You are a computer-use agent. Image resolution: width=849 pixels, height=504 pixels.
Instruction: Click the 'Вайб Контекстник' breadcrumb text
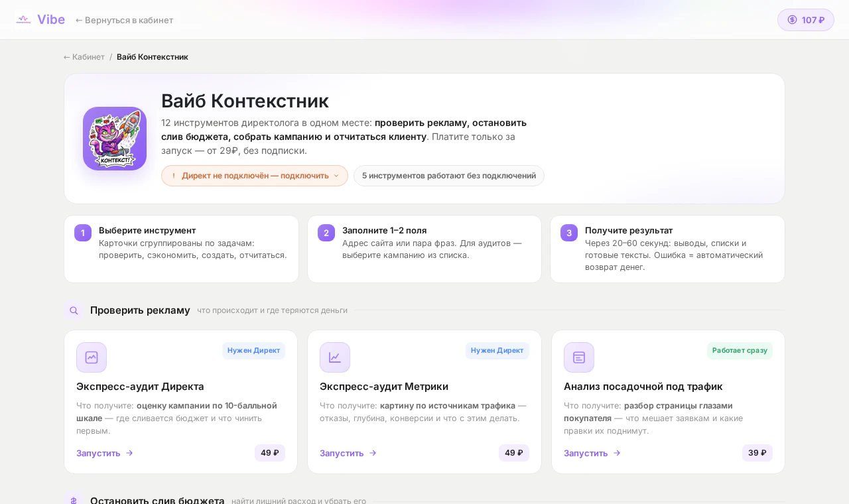153,57
